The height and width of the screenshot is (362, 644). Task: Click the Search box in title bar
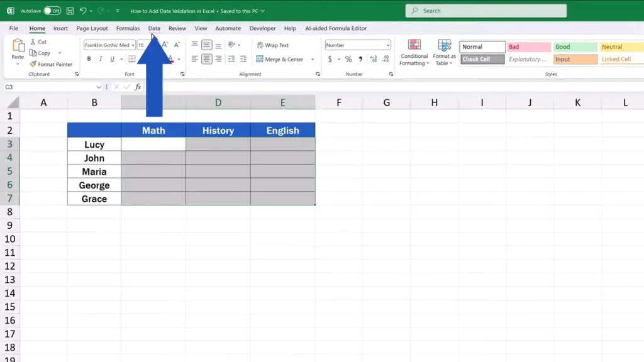click(486, 11)
